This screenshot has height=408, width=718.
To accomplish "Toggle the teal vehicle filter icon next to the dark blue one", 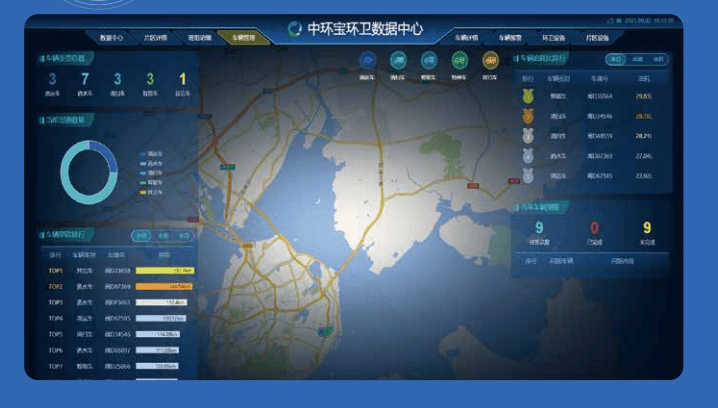I will coord(398,60).
